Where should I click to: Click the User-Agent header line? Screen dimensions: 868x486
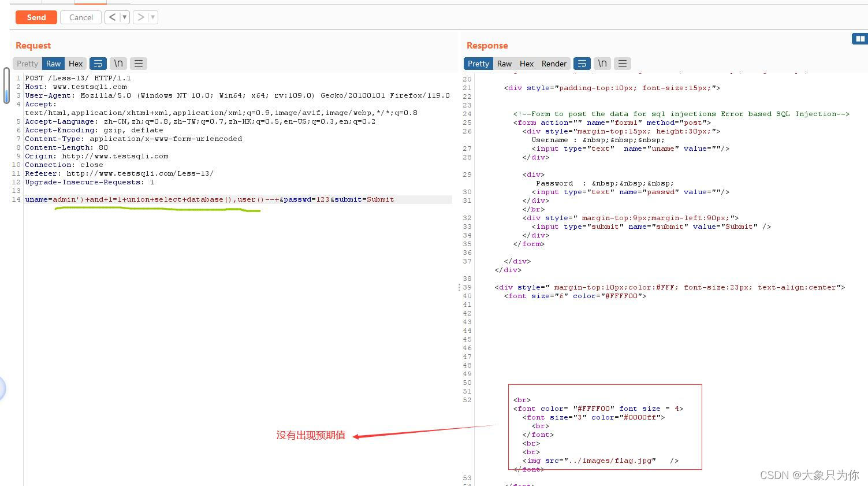237,95
